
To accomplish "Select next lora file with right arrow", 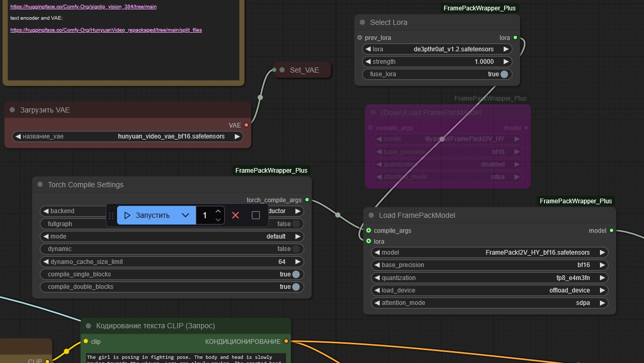I will tap(506, 49).
